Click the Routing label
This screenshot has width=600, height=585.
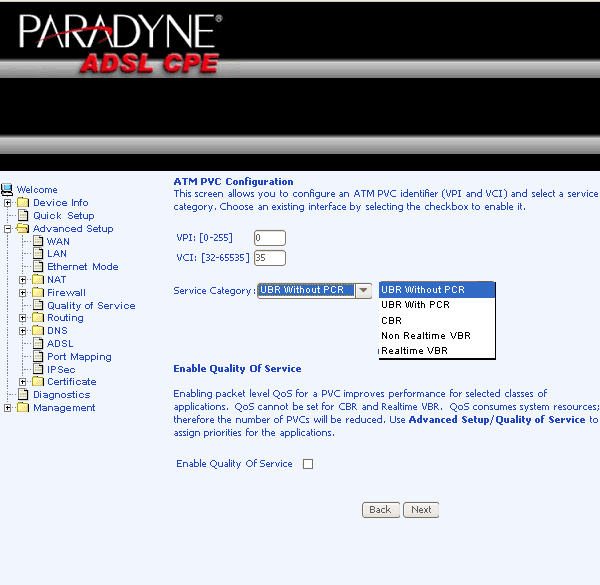click(65, 318)
